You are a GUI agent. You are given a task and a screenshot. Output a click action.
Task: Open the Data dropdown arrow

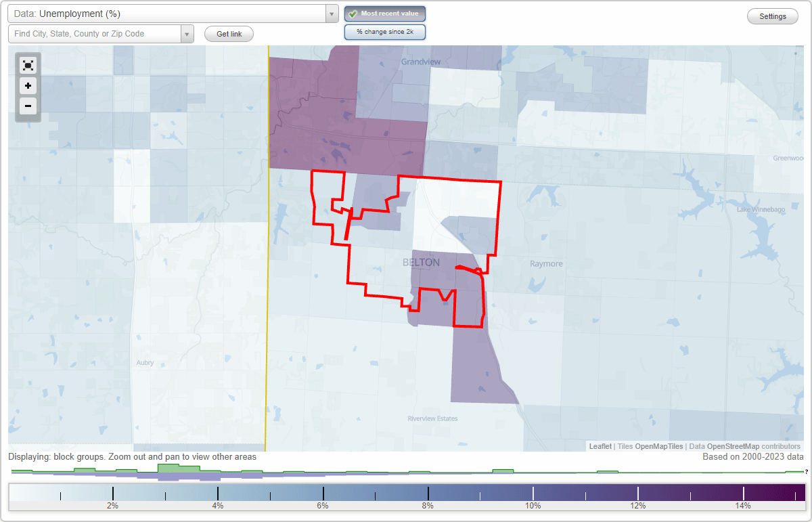click(x=331, y=14)
